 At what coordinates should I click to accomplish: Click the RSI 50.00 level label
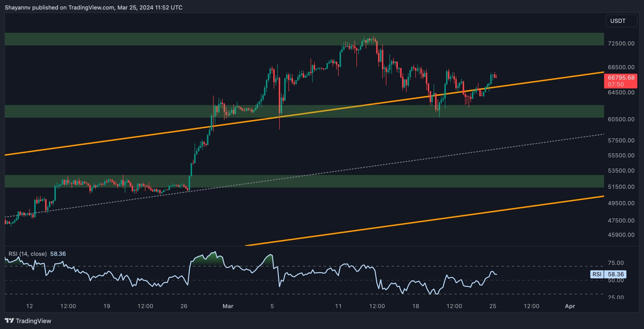coord(616,280)
